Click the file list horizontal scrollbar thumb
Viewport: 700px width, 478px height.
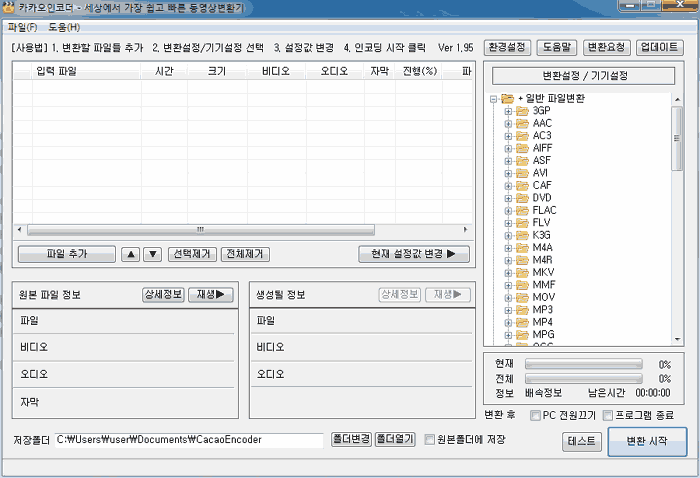pyautogui.click(x=201, y=230)
